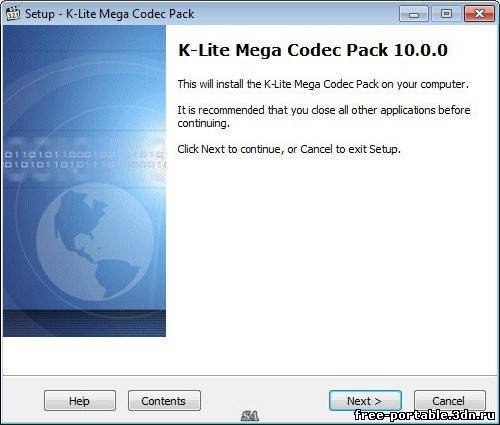Close the K-Lite Setup window
Image resolution: width=500 pixels, height=425 pixels.
pyautogui.click(x=479, y=14)
